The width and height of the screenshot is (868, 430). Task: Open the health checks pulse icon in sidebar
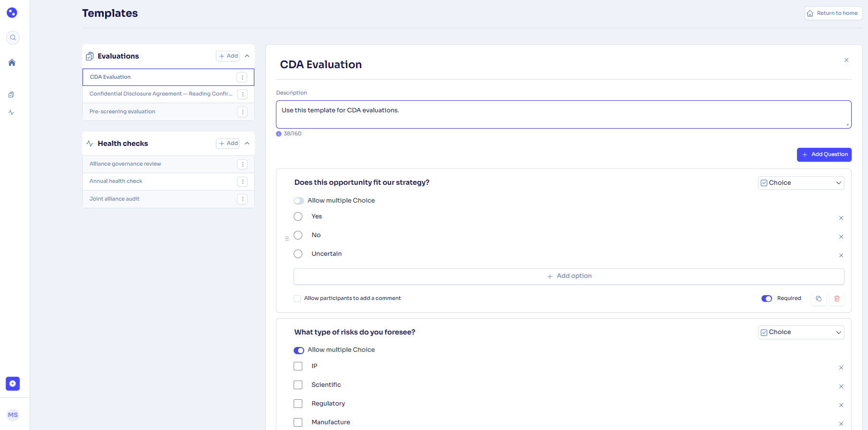coord(12,112)
